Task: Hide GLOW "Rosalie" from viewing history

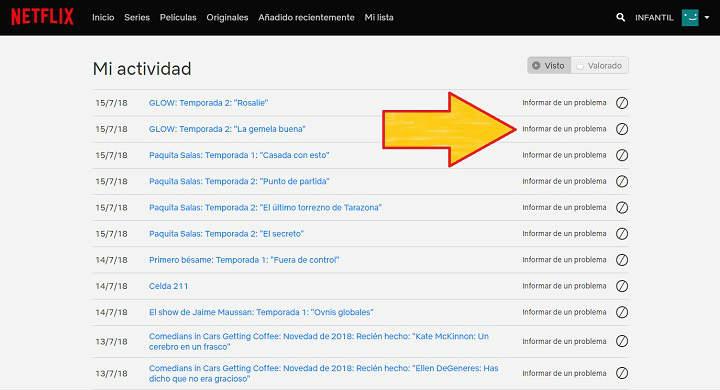Action: pyautogui.click(x=622, y=103)
